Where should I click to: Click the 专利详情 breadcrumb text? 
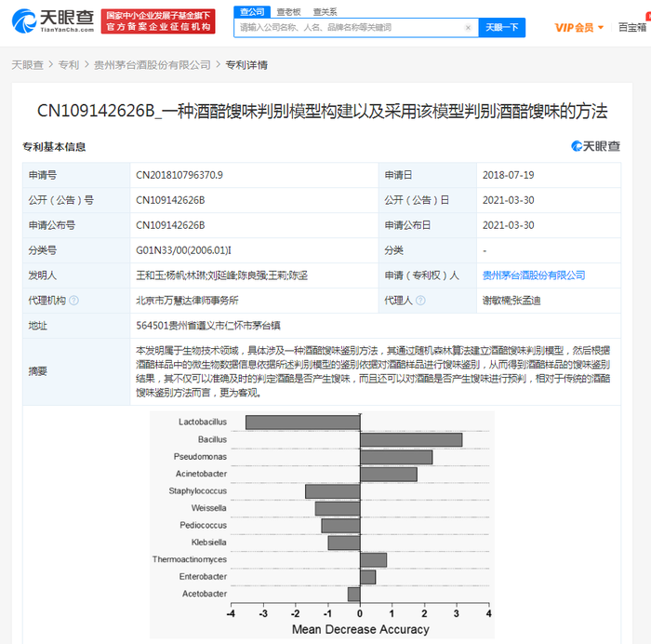tap(246, 65)
